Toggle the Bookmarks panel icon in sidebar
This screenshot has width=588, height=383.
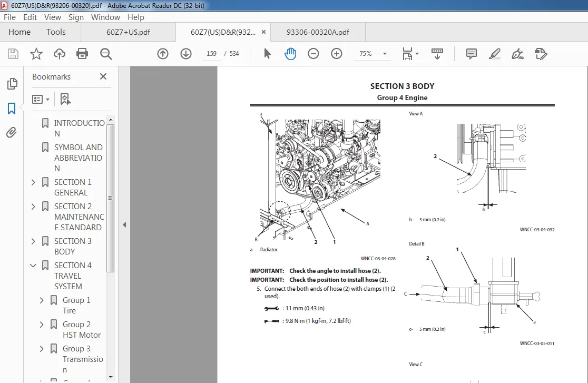tap(12, 109)
